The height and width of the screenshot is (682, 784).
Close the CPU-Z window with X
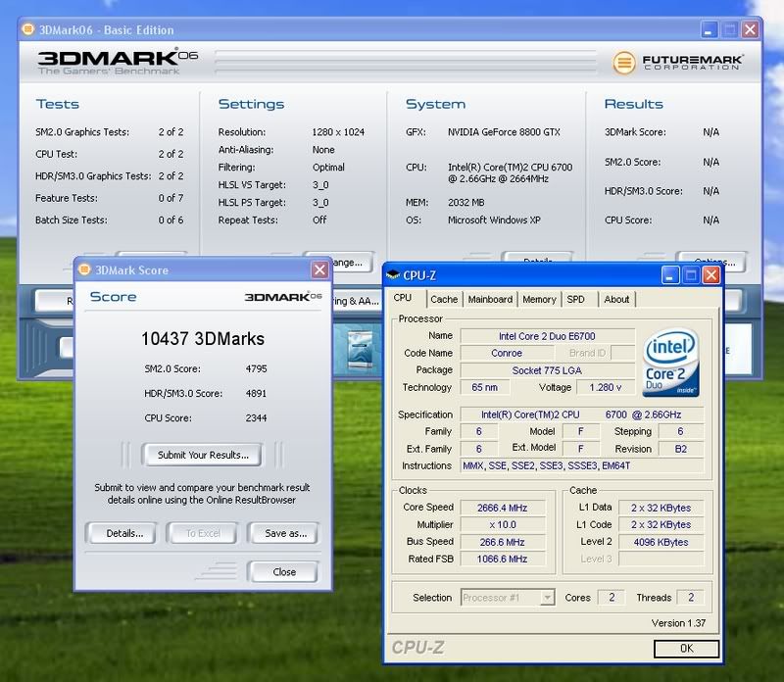(711, 275)
